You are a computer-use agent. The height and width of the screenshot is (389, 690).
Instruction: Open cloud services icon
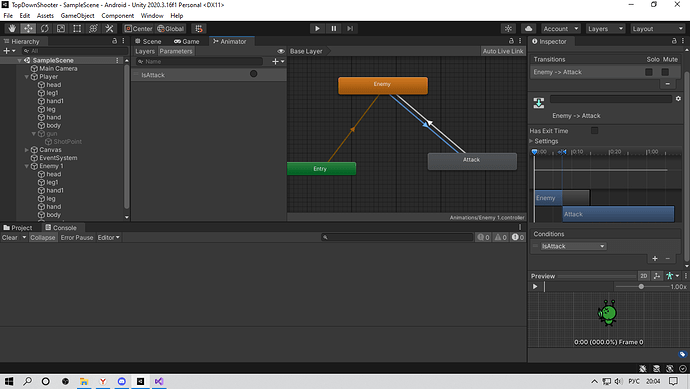[529, 29]
